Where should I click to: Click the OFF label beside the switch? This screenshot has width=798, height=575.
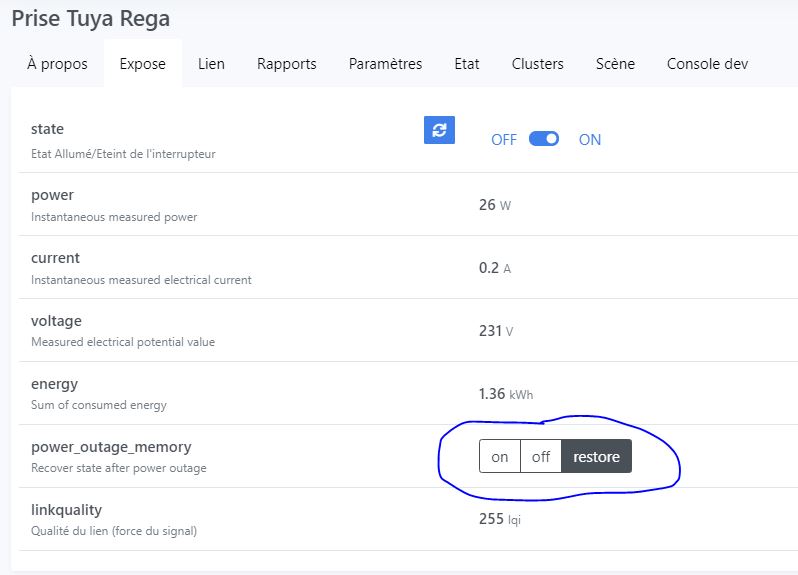click(504, 139)
